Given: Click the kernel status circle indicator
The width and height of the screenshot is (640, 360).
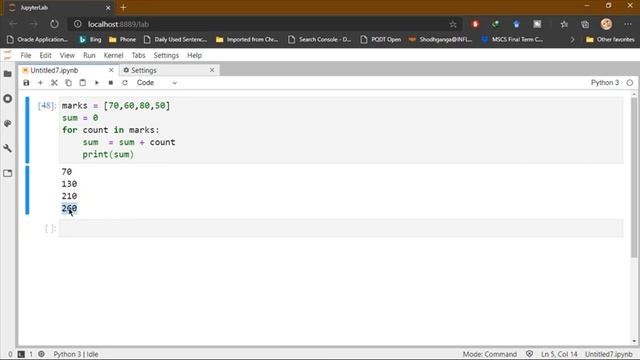Looking at the screenshot, I should pyautogui.click(x=630, y=82).
